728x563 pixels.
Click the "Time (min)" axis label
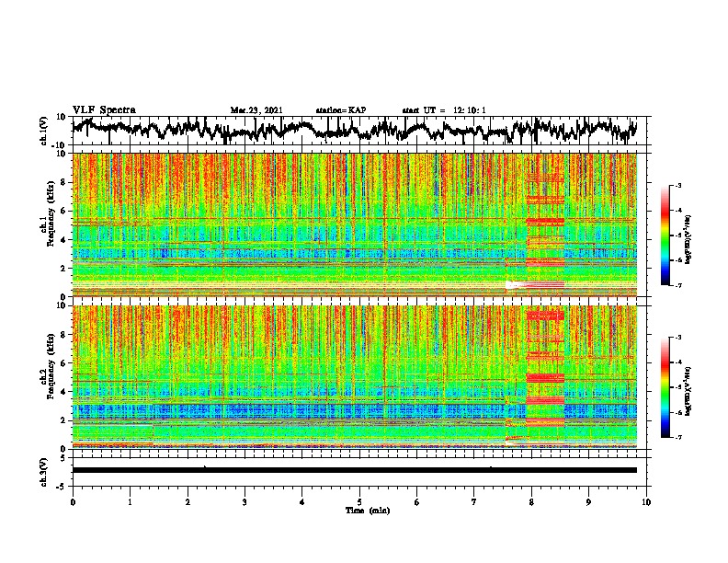[368, 511]
